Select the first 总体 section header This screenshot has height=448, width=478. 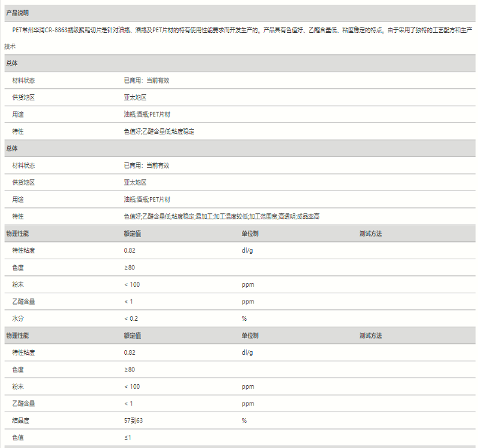(x=12, y=63)
